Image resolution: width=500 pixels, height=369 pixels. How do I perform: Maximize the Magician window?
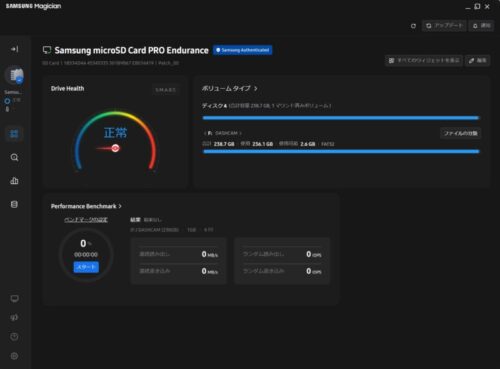(477, 6)
